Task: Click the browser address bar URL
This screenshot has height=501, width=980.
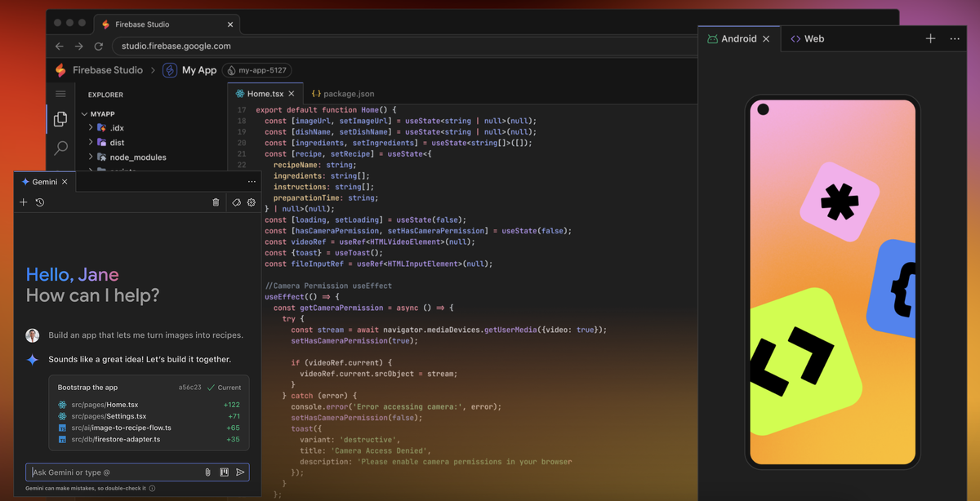Action: coord(176,47)
